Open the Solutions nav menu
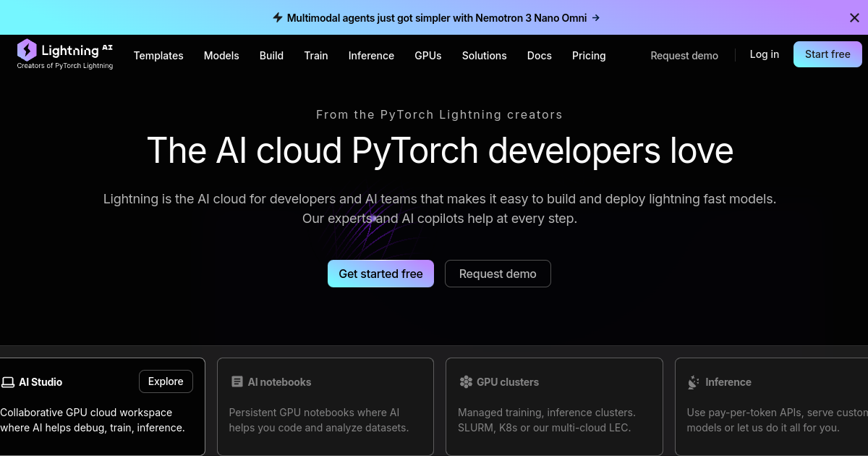Screen dimensions: 868x456 point(485,56)
